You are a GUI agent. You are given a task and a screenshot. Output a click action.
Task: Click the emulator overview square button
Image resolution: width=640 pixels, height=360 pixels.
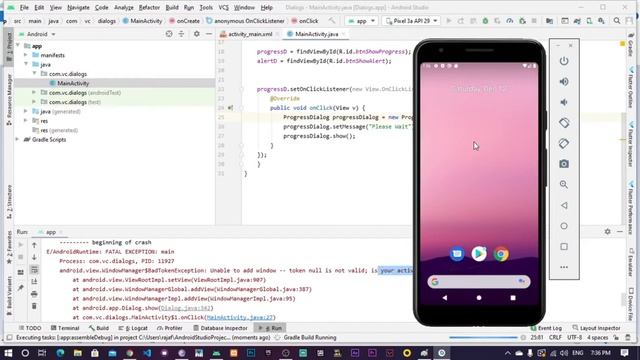tap(564, 247)
